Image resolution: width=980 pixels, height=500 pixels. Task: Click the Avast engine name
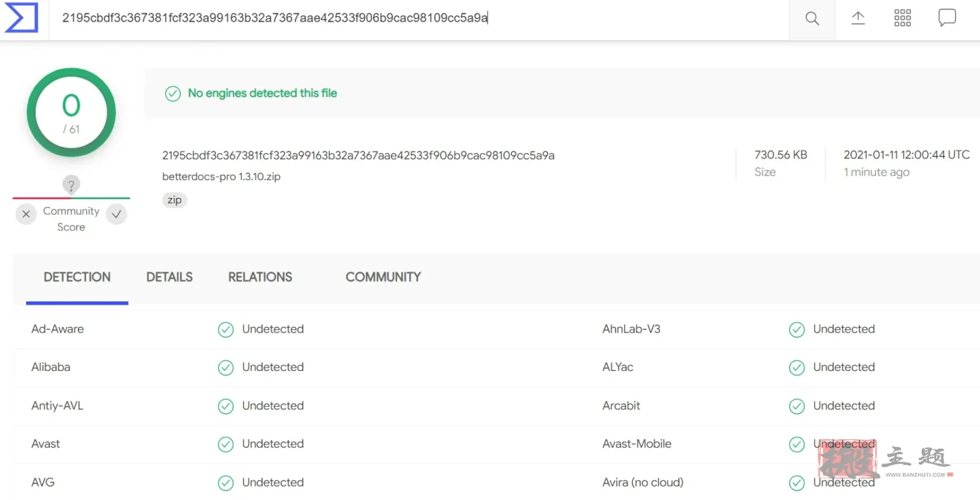coord(46,444)
